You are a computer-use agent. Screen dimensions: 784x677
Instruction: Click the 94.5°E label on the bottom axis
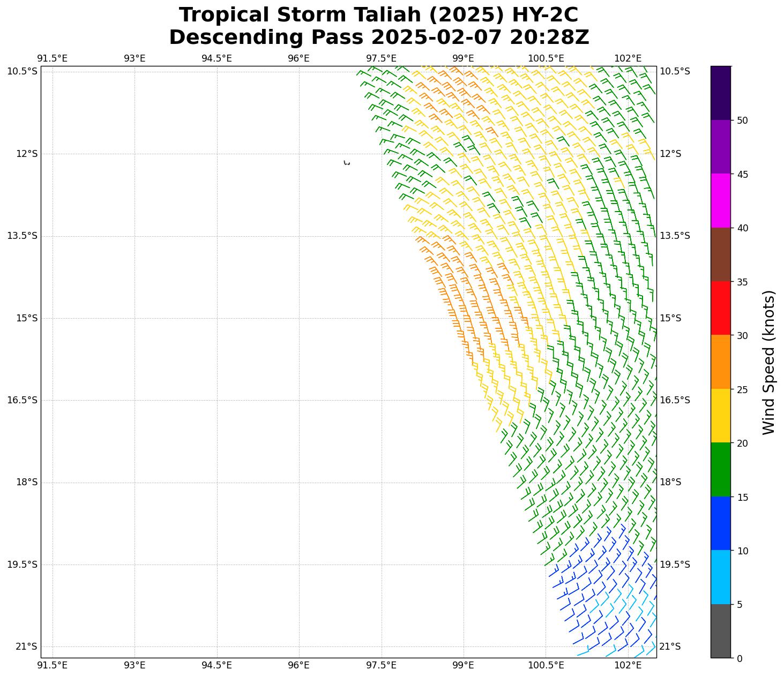coord(216,665)
